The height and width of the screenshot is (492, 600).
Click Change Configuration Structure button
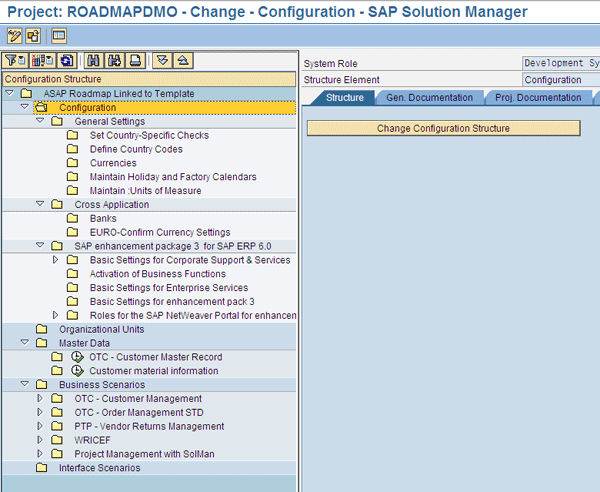tap(443, 128)
